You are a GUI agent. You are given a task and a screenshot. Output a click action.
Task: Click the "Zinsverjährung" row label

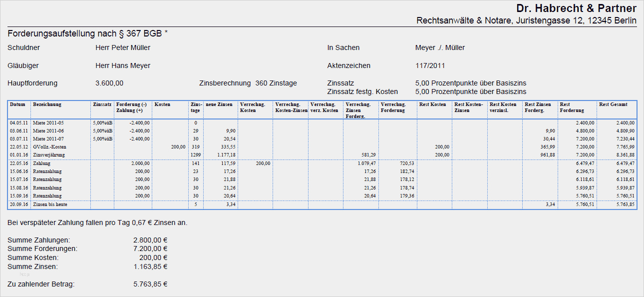(48, 155)
